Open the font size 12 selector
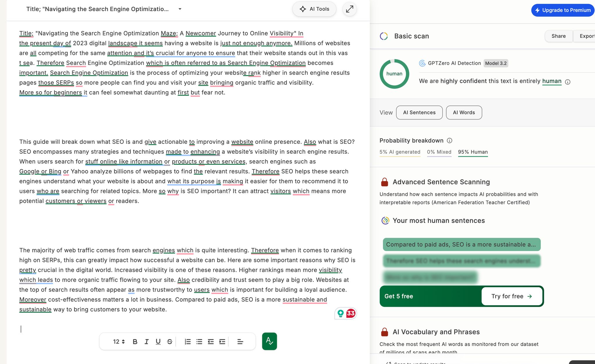Screen dimensions: 595x364 click(x=119, y=342)
